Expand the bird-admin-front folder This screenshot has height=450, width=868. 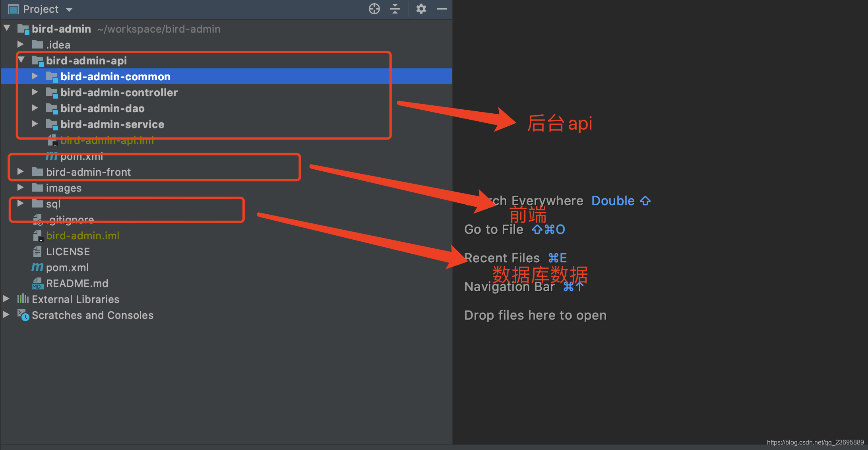[21, 171]
